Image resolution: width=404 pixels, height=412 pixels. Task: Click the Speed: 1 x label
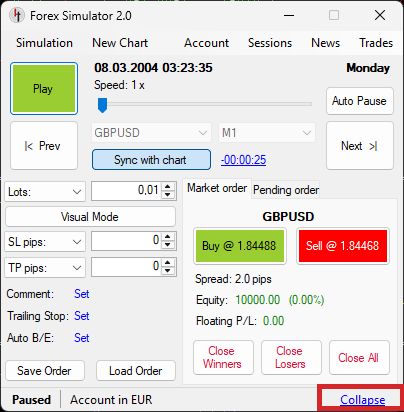119,85
